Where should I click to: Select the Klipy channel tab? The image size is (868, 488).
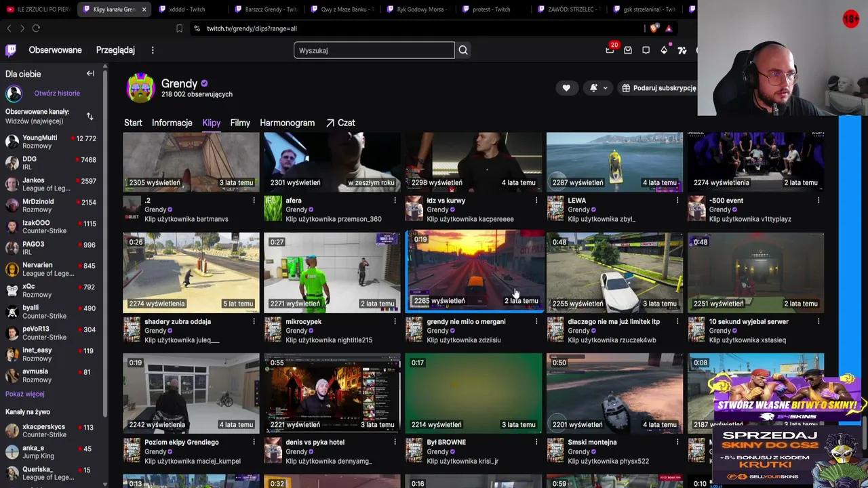[x=211, y=123]
